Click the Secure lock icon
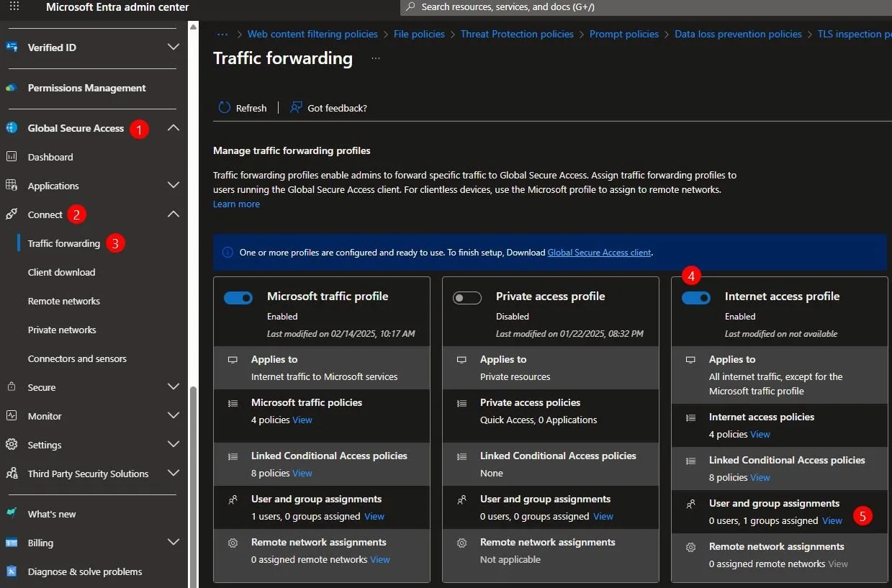892x588 pixels. point(12,387)
